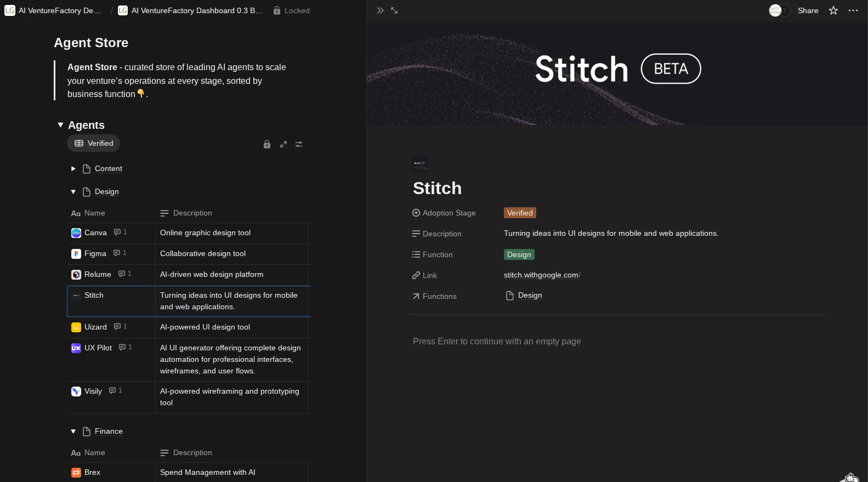Expand the Content group
Viewport: 868px width, 482px height.
[73, 169]
